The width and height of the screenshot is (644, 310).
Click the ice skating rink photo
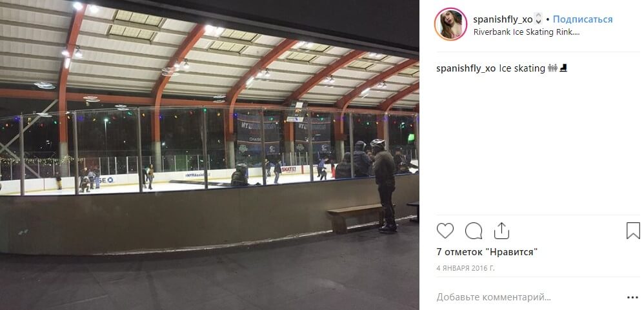click(x=210, y=155)
